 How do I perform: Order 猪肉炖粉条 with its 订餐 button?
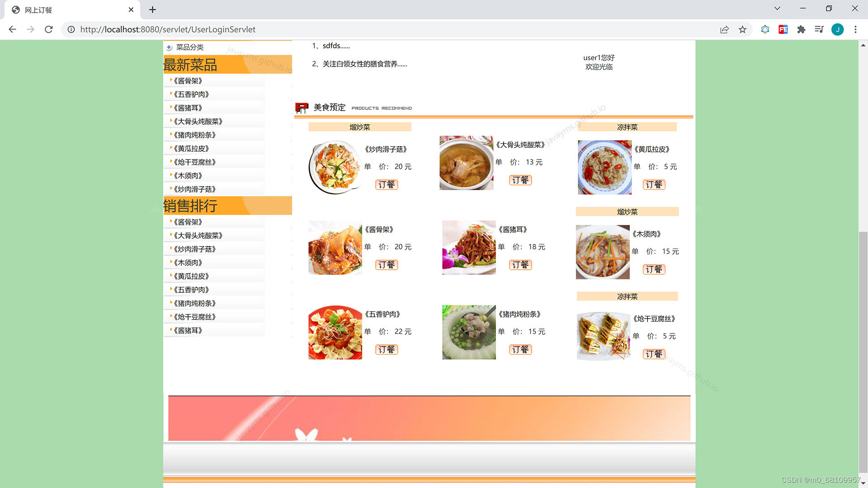pos(520,349)
